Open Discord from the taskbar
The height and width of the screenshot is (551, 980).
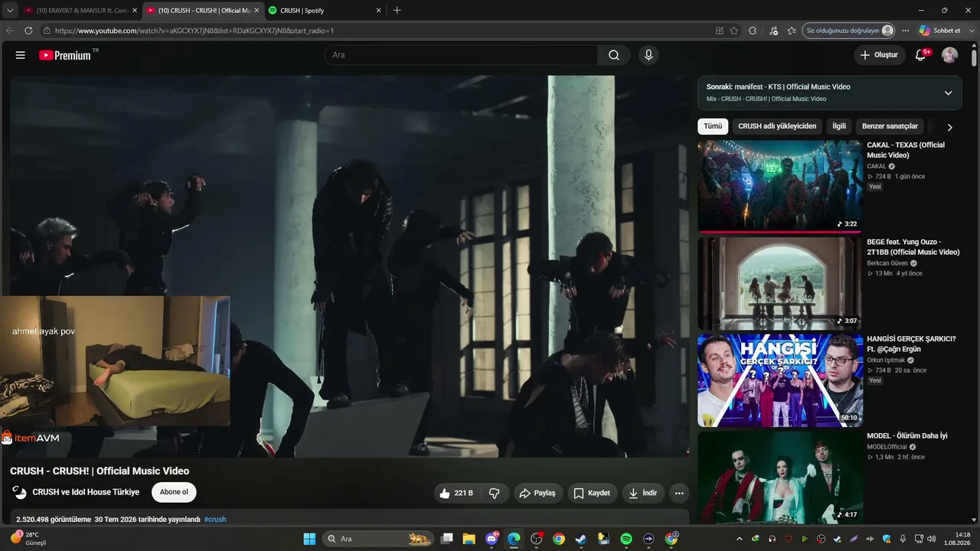[492, 539]
